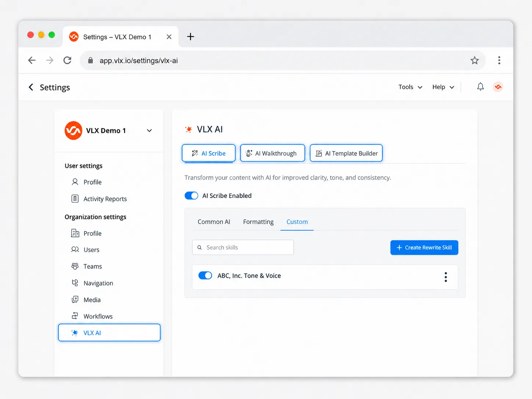The width and height of the screenshot is (532, 399).
Task: Open the user avatar in the top right
Action: pyautogui.click(x=498, y=87)
